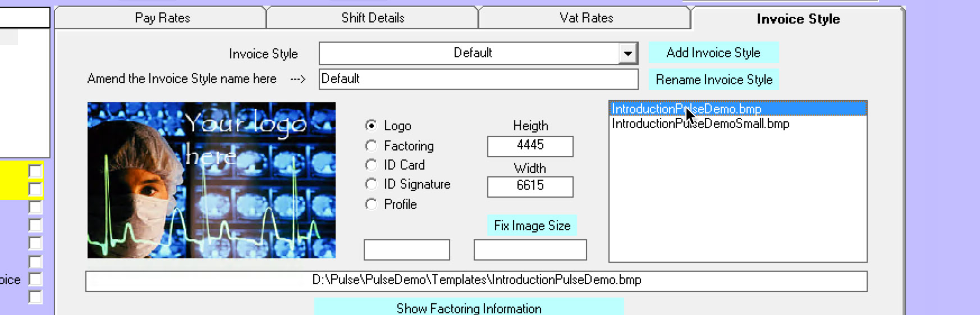Select the ID Card radio button
The height and width of the screenshot is (315, 980).
tap(371, 165)
